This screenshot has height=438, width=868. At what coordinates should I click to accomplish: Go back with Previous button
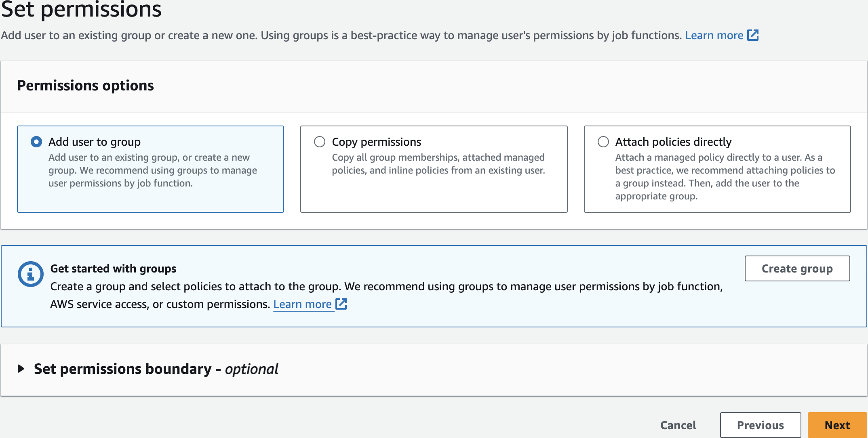(x=760, y=425)
